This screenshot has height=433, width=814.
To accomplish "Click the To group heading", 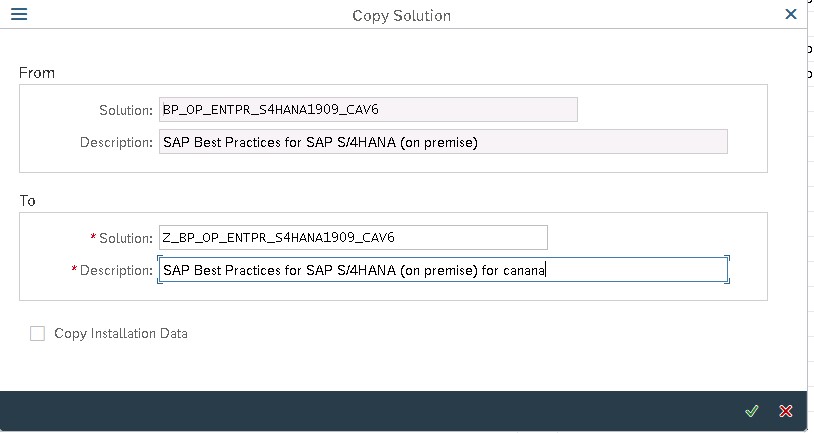I will coord(28,200).
